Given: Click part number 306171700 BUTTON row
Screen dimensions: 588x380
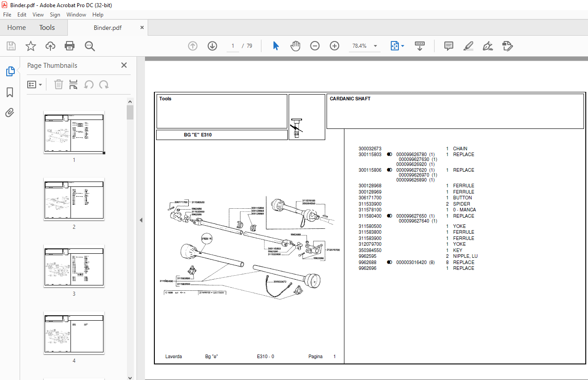Looking at the screenshot, I should point(415,198).
